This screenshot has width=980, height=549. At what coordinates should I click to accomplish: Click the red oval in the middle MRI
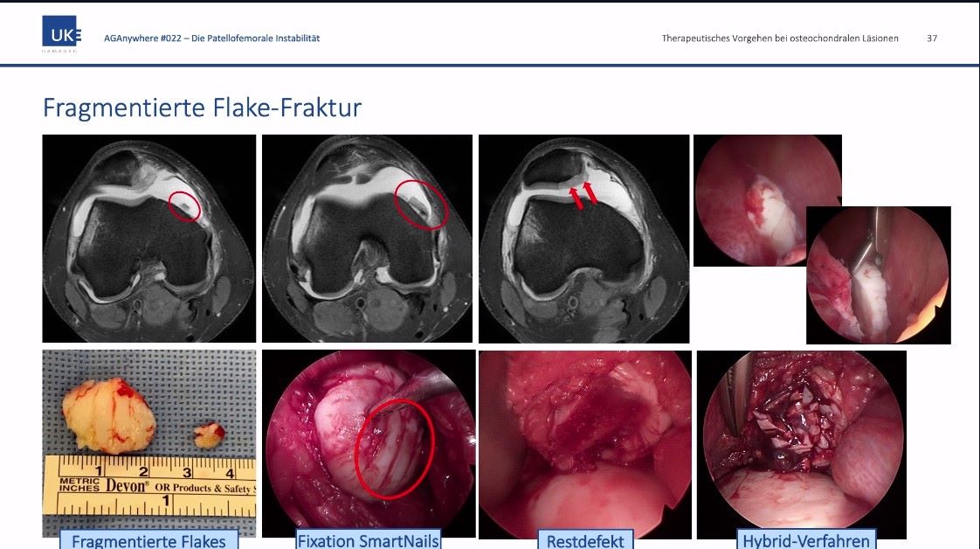click(x=420, y=205)
